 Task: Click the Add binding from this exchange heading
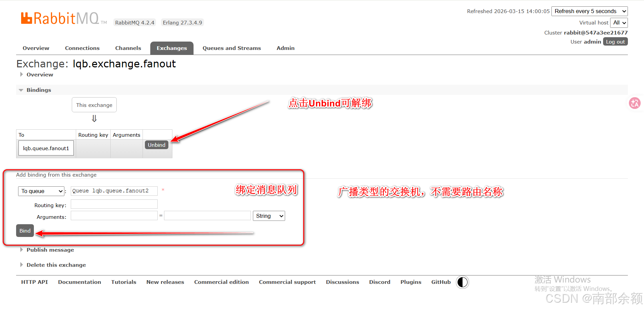[x=56, y=175]
